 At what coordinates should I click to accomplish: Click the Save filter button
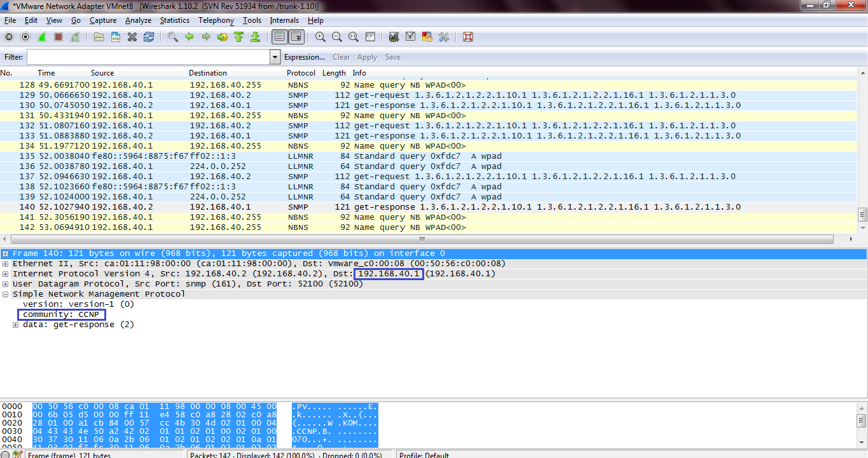[393, 57]
